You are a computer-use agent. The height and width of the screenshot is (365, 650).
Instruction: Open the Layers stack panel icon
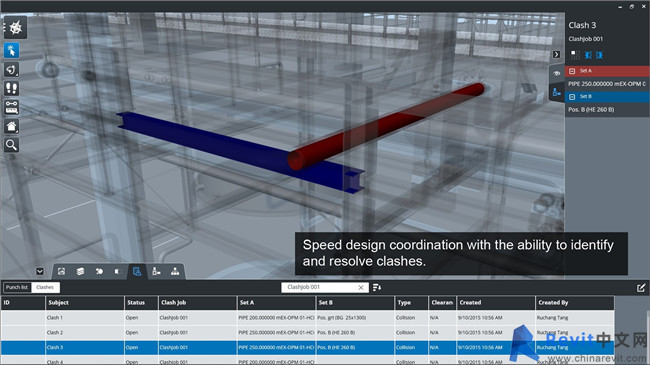80,271
